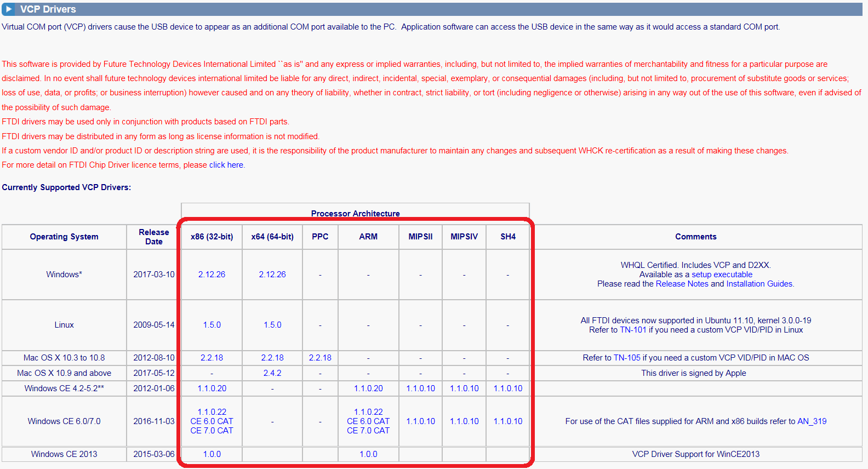Click the 'x86 (32-bit)' column header
Image resolution: width=868 pixels, height=469 pixels.
pyautogui.click(x=212, y=237)
